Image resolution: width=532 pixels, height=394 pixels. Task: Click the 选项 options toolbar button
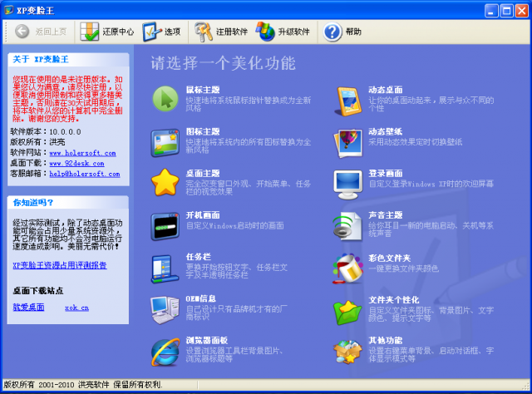(161, 32)
